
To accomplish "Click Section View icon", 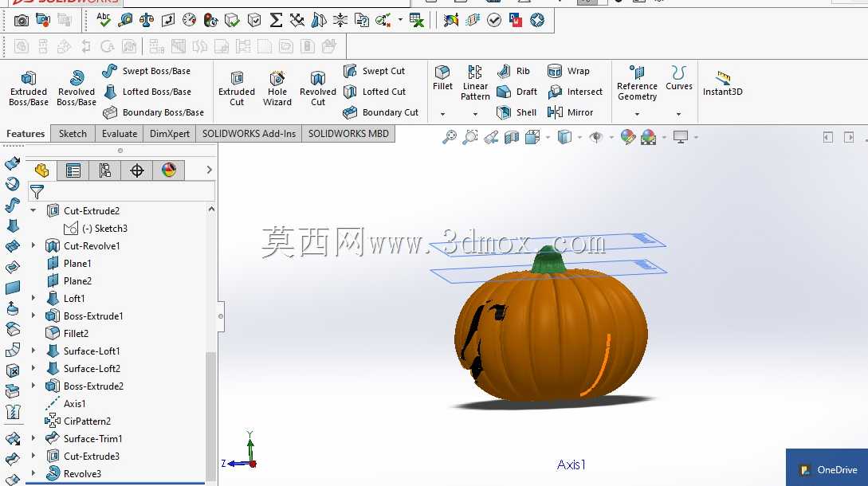I will (512, 137).
